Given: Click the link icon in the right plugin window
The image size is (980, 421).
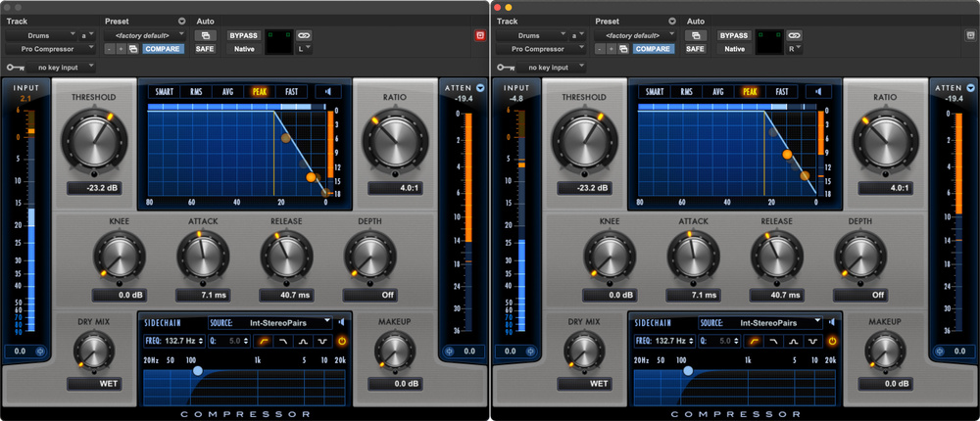Looking at the screenshot, I should click(792, 35).
